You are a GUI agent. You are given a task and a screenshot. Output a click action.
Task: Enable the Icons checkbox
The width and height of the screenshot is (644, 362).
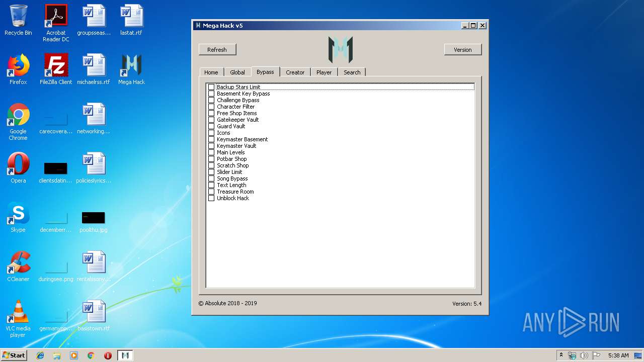click(x=211, y=133)
